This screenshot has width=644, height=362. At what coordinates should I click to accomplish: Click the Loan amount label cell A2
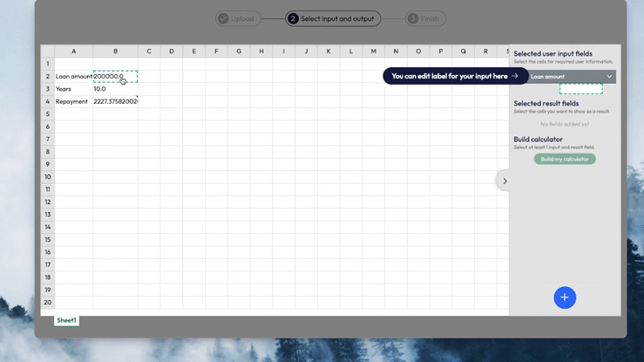73,77
